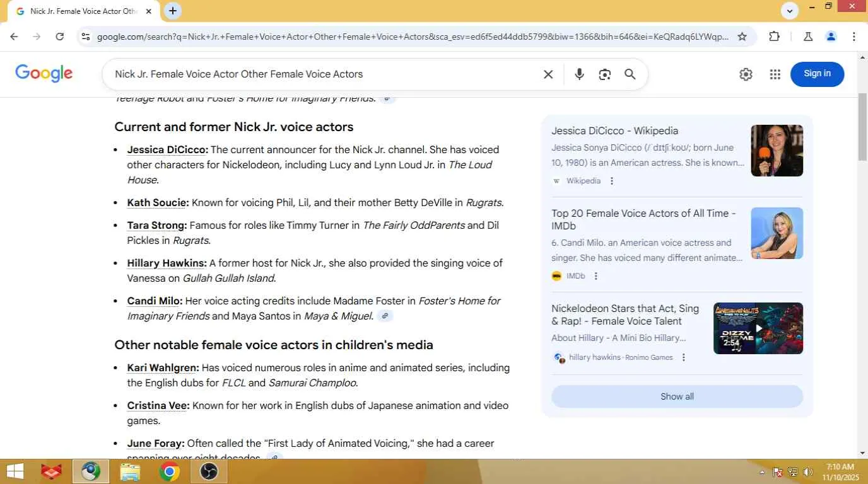Go back using the browser back arrow
This screenshot has width=868, height=484.
tap(14, 37)
